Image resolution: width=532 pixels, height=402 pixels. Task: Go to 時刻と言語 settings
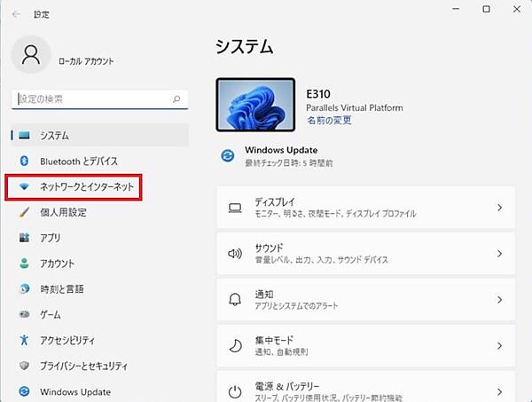click(99, 289)
